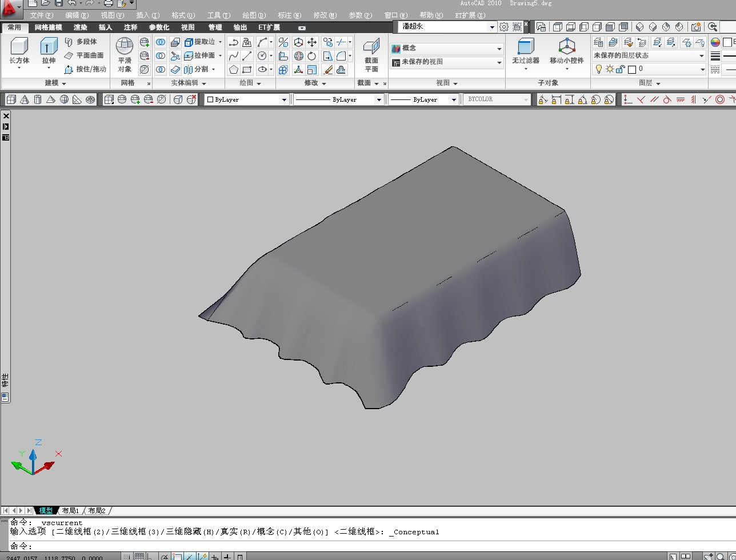The width and height of the screenshot is (736, 560).
Task: Select the 移动小控件 move gizmo tool
Action: tap(567, 51)
